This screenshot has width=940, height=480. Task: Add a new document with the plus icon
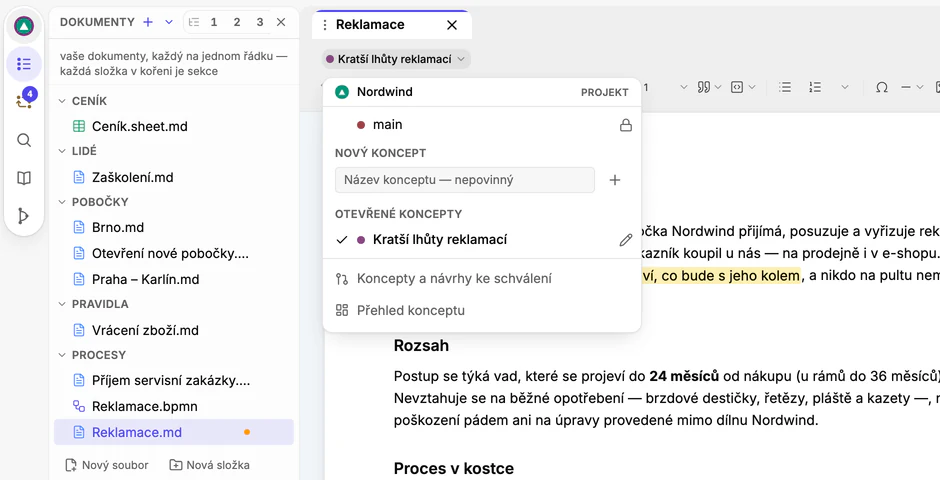tap(148, 22)
